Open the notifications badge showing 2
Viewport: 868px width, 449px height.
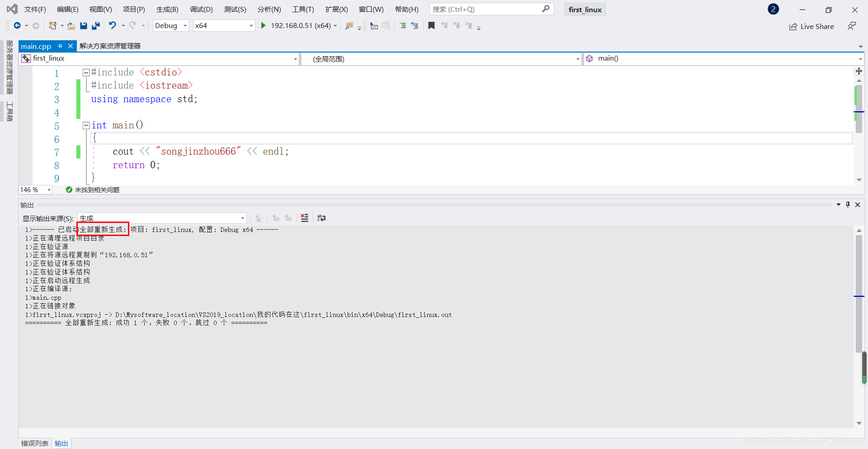tap(773, 9)
